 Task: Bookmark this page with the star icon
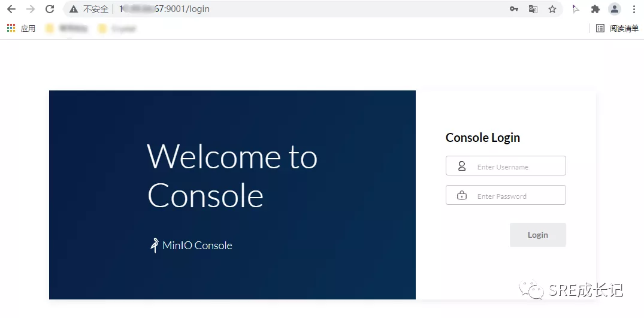(x=552, y=9)
